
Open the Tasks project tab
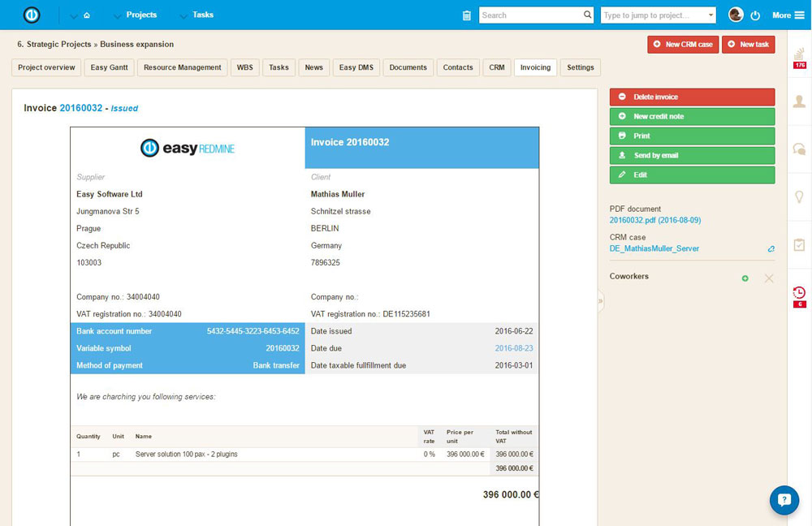[279, 67]
